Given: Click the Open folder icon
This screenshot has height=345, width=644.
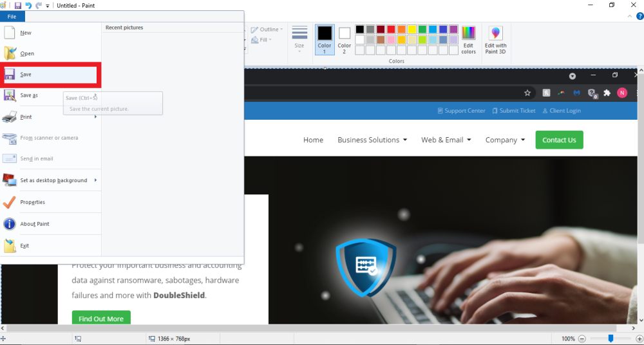Looking at the screenshot, I should point(10,53).
